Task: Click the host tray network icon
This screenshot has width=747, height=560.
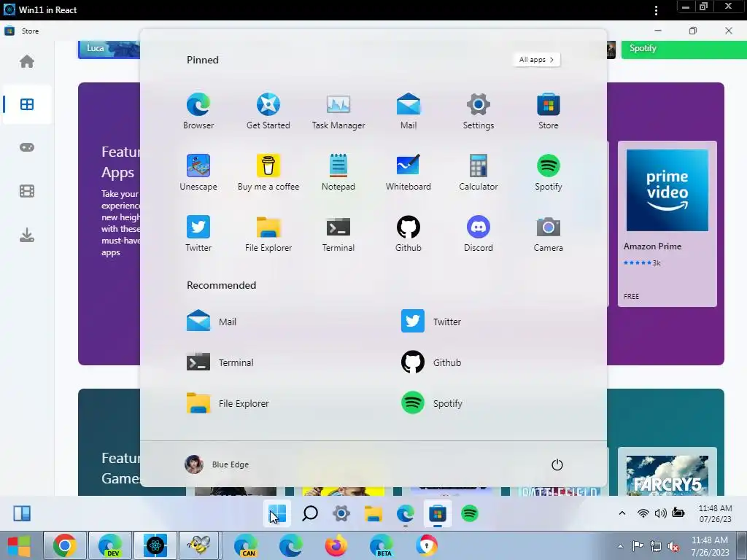Action: [x=656, y=546]
